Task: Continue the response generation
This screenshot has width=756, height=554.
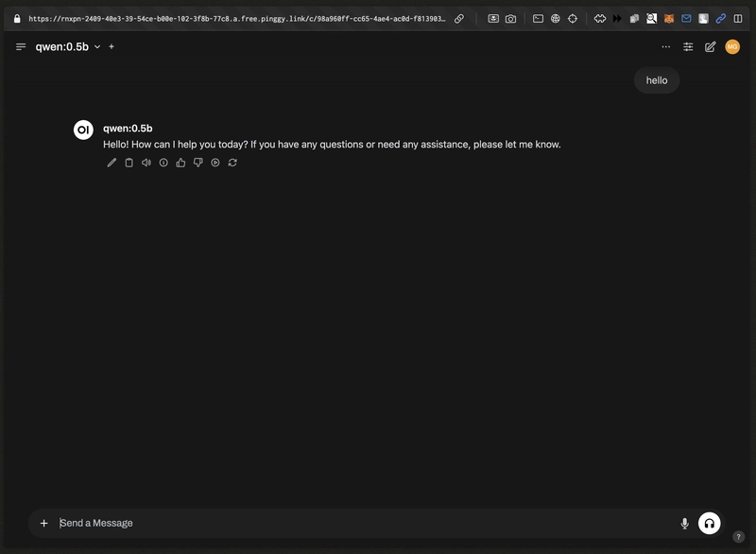Action: (215, 163)
